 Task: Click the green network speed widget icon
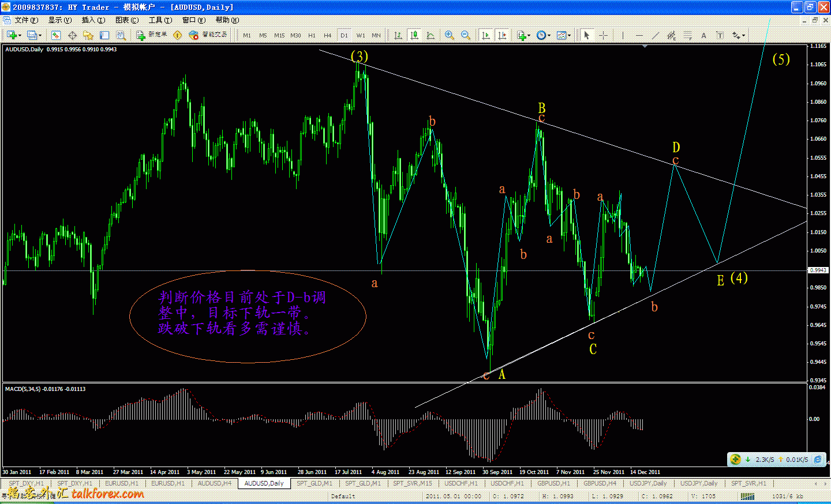pyautogui.click(x=735, y=459)
